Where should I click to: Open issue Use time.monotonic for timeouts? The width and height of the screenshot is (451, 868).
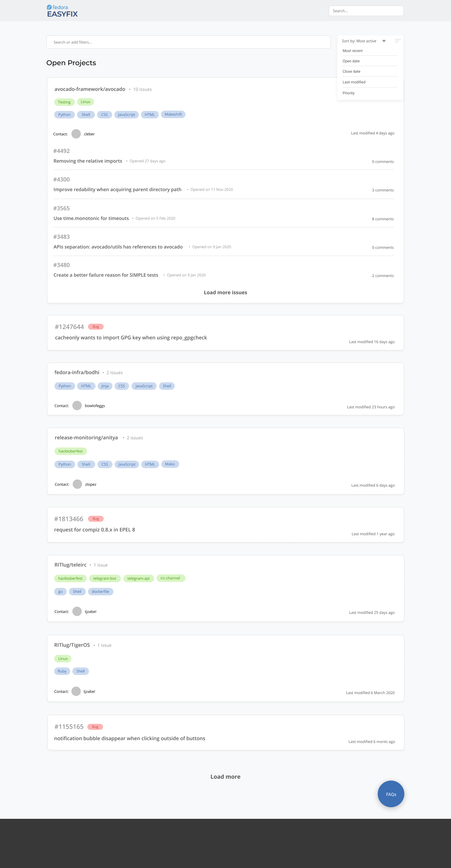(91, 218)
